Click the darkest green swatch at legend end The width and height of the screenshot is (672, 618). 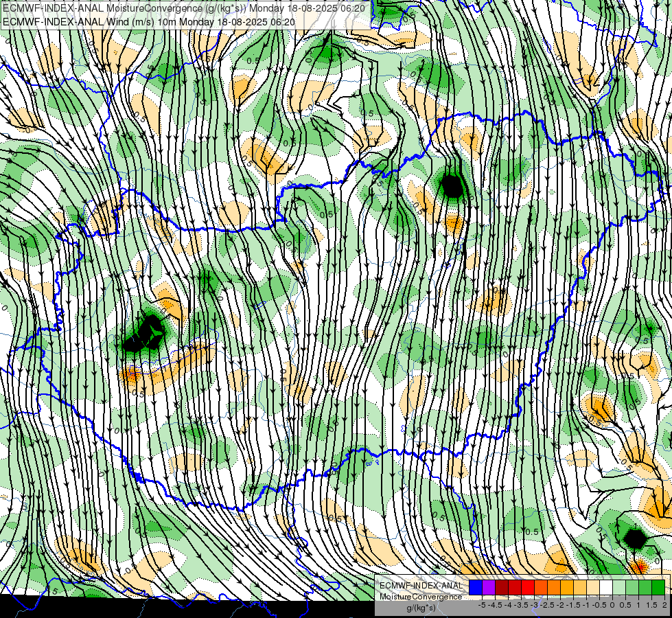(x=658, y=587)
